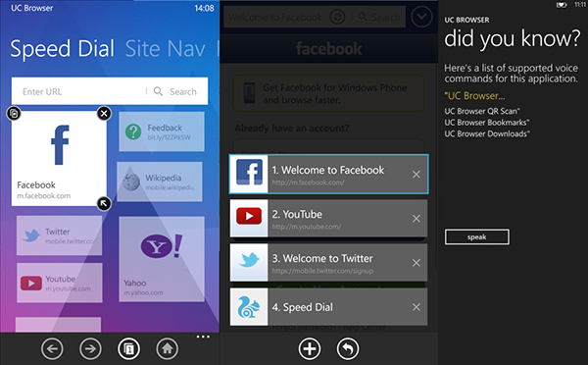Open the Yahoo speed dial tile

162,259
